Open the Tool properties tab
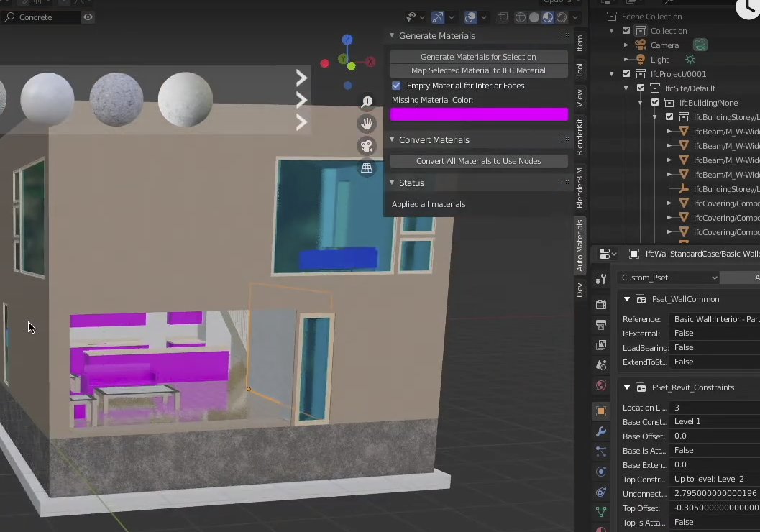Viewport: 760px width, 532px height. tap(601, 279)
